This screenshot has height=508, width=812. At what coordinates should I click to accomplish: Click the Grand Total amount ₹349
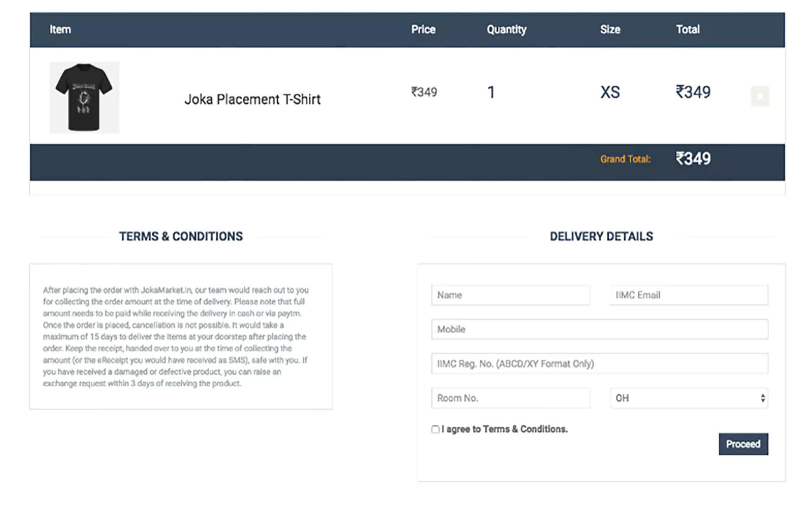coord(693,158)
